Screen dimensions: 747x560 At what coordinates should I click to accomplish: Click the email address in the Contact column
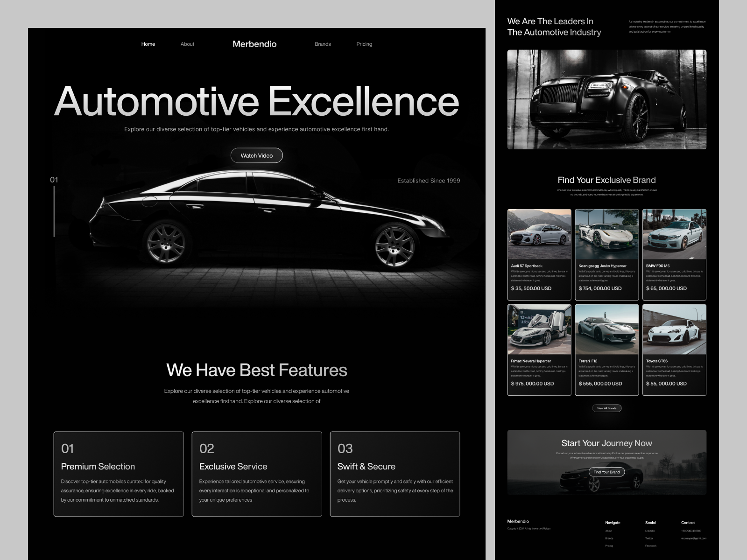(693, 539)
